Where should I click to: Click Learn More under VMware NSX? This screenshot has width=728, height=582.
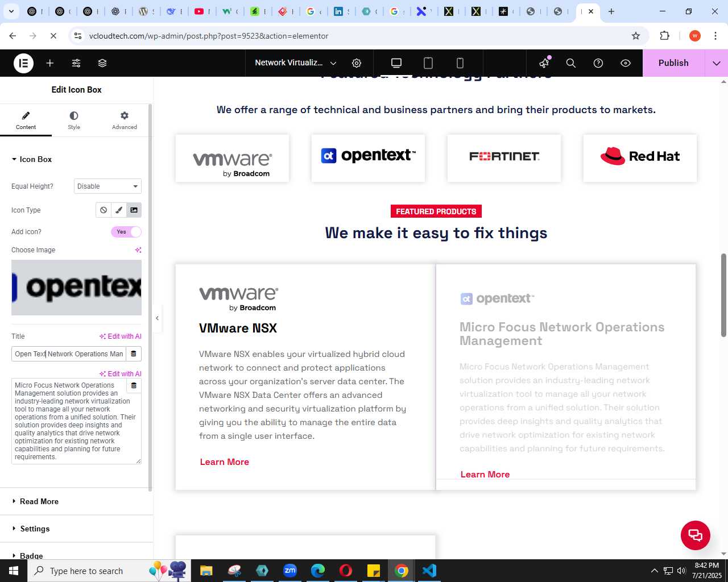tap(225, 462)
